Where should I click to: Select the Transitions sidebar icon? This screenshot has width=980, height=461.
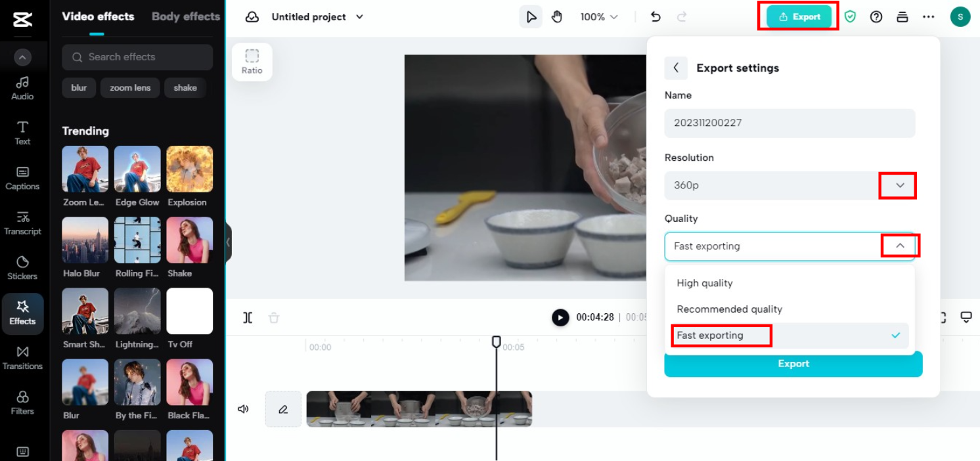pyautogui.click(x=22, y=357)
